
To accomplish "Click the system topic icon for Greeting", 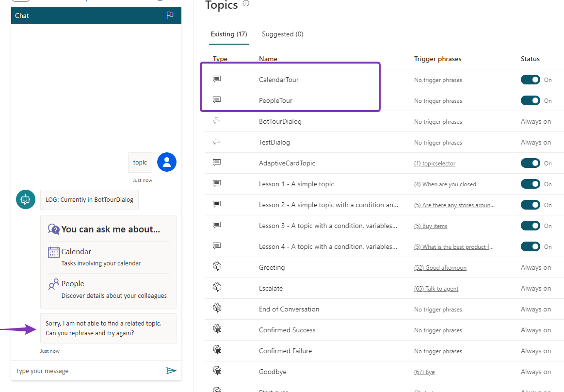I will tap(217, 266).
